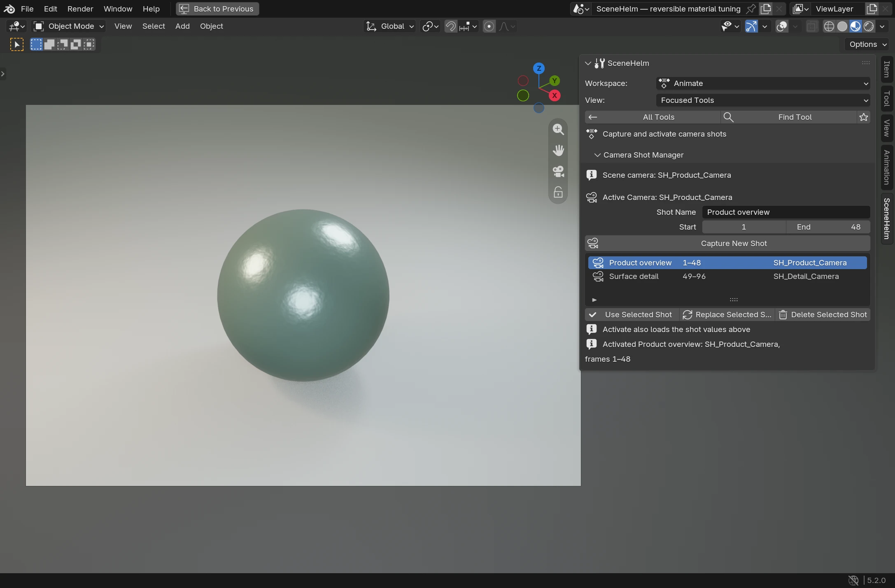Click the pan hand icon in viewport
The height and width of the screenshot is (588, 895).
[558, 150]
